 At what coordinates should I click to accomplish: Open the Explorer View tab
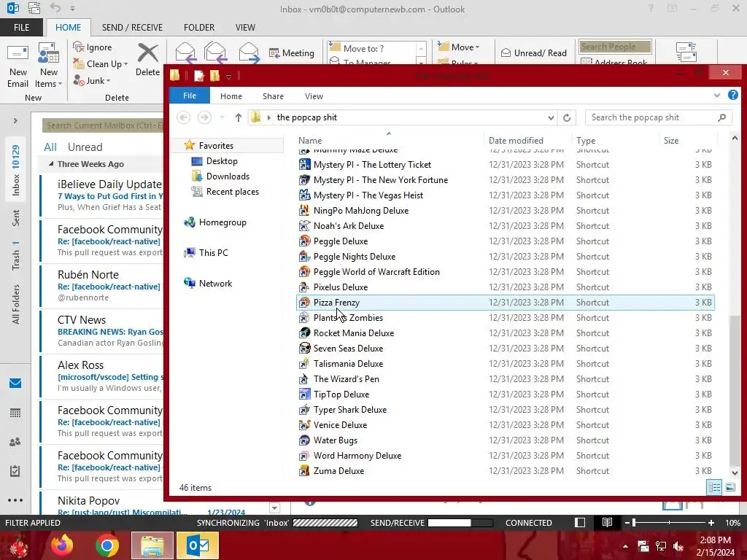[314, 96]
